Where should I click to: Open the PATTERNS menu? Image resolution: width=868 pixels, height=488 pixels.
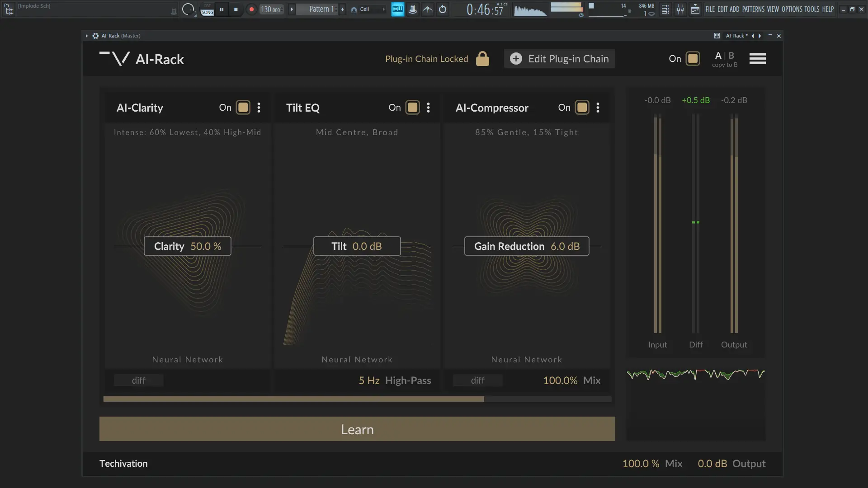(x=753, y=9)
